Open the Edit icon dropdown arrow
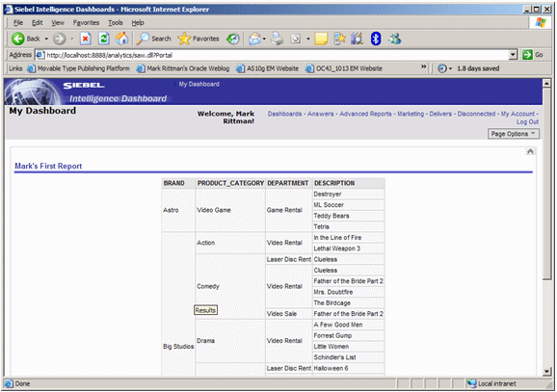 coord(308,39)
